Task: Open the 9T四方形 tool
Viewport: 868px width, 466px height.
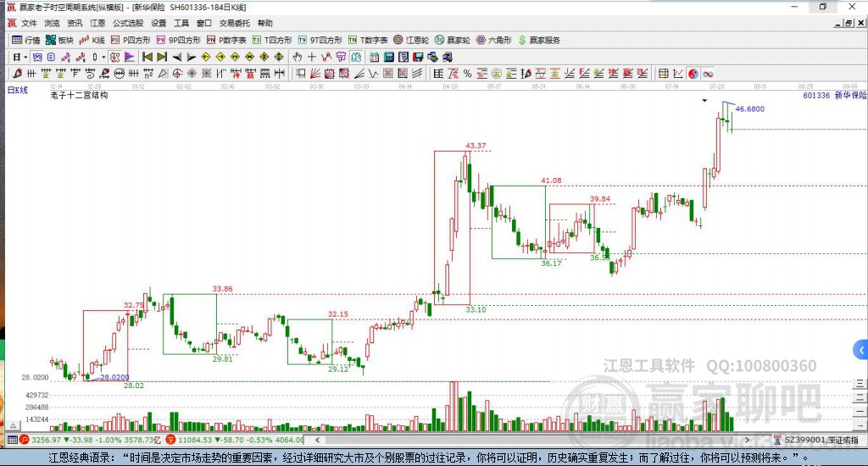Action: click(x=320, y=40)
